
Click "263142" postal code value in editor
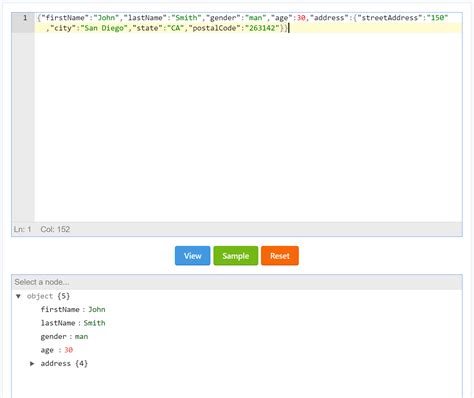tap(262, 28)
